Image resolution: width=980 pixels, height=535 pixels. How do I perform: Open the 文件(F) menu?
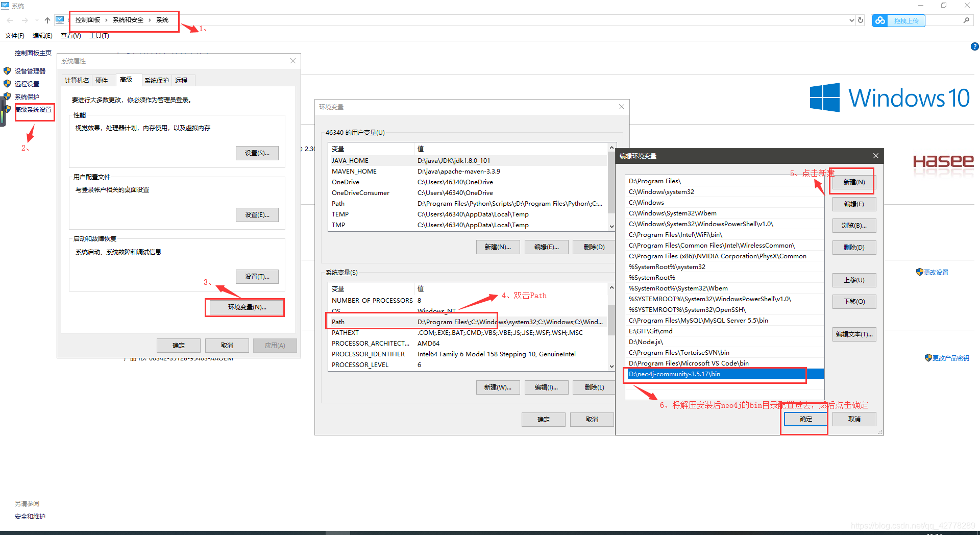point(15,36)
